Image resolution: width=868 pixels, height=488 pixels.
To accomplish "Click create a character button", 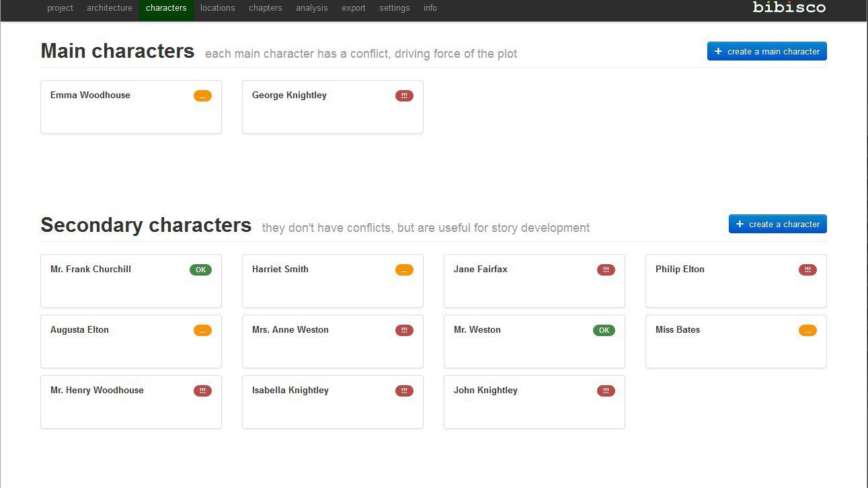I will tap(778, 224).
